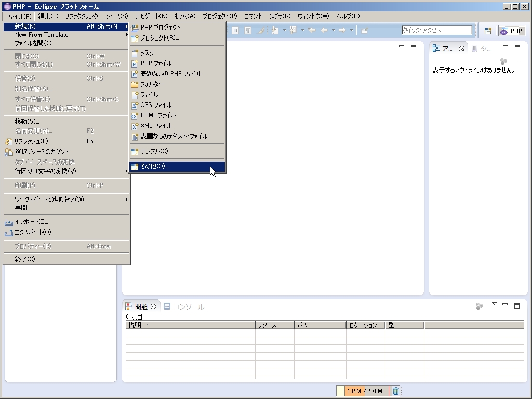Highlight 新規(N) in the File menu

[66, 26]
